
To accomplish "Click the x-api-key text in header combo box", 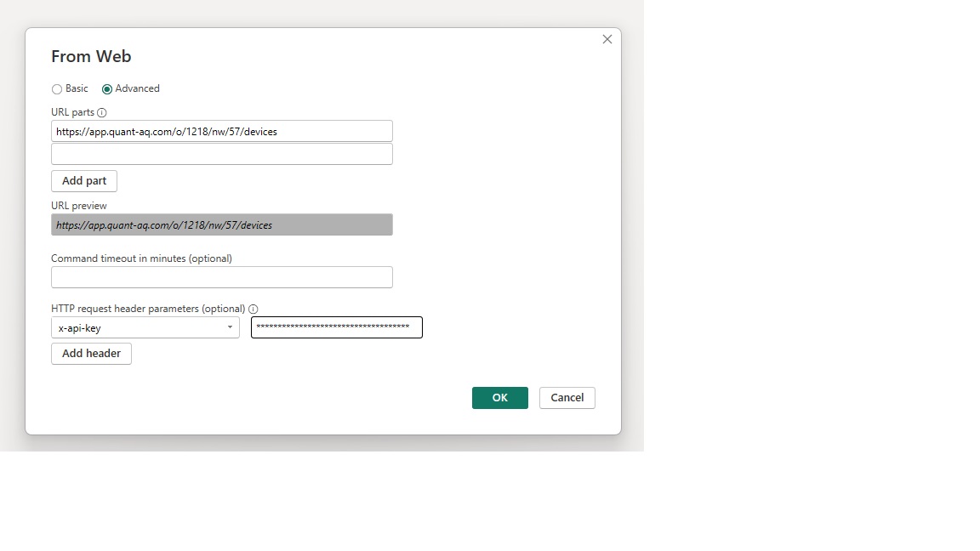I will [x=80, y=328].
